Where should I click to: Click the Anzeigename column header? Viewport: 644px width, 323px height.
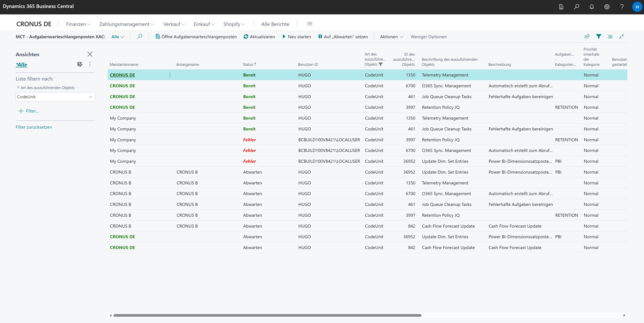pyautogui.click(x=187, y=64)
